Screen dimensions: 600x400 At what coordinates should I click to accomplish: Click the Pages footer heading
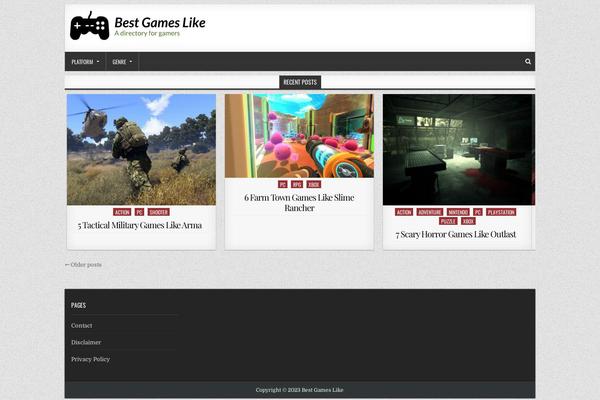click(78, 305)
